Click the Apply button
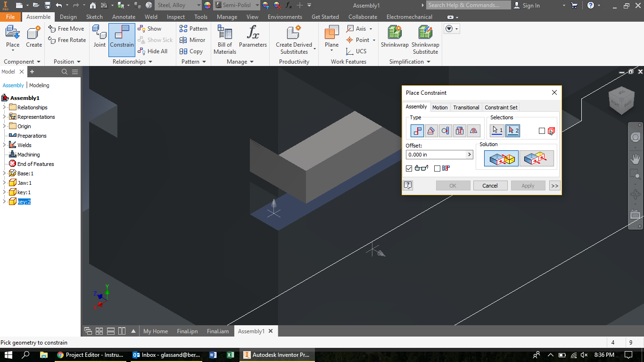This screenshot has width=644, height=362. [x=528, y=186]
